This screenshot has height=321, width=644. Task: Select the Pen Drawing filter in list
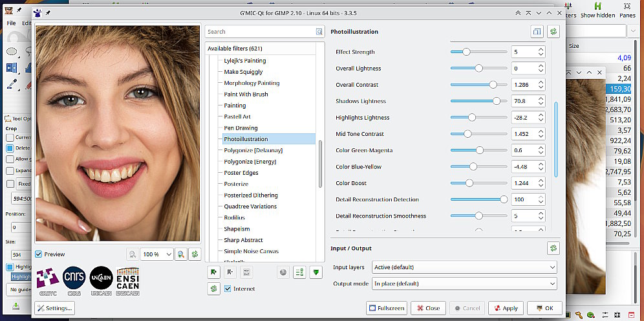(x=241, y=128)
